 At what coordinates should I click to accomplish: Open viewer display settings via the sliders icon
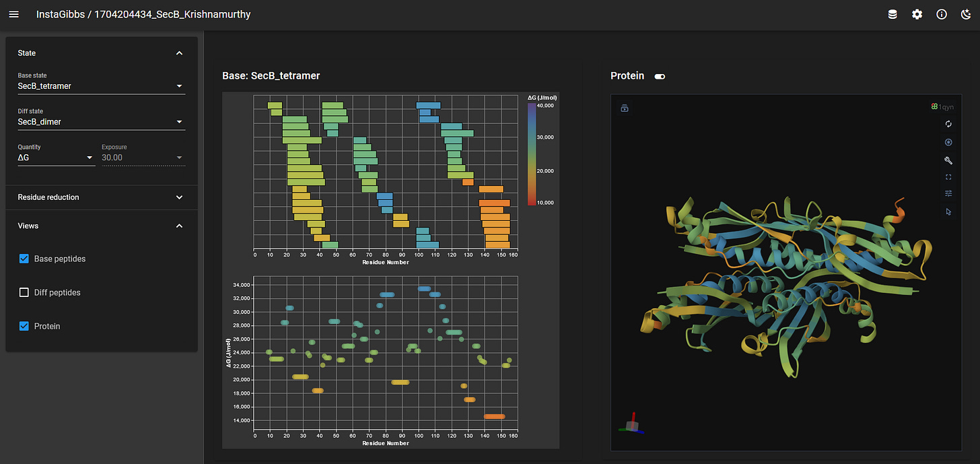[x=948, y=193]
